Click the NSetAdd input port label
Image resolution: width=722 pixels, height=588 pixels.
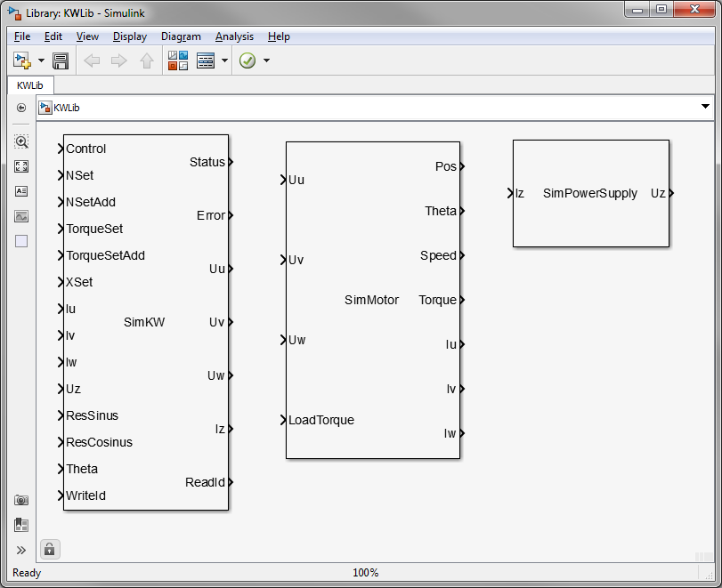coord(91,202)
